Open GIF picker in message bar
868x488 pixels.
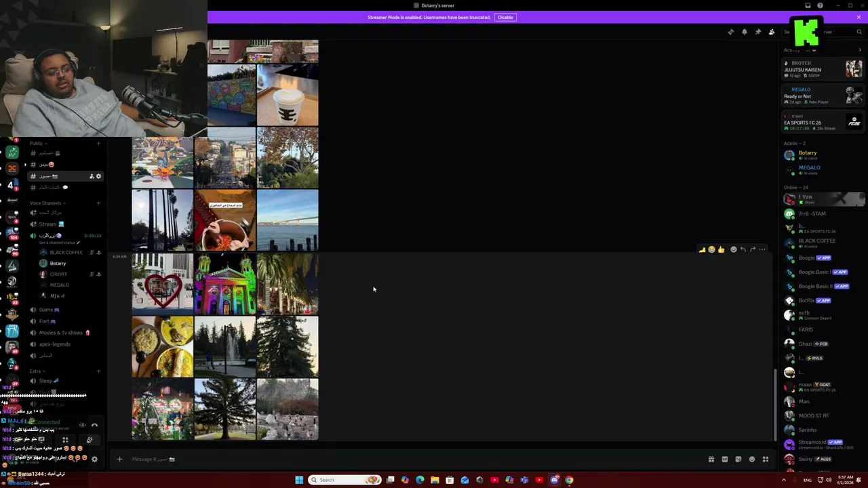[x=724, y=459]
